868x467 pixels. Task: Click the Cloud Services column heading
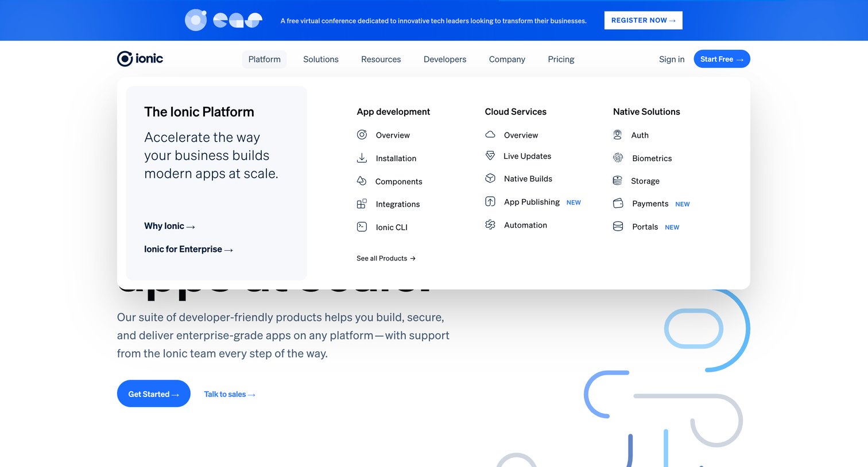[x=516, y=112]
